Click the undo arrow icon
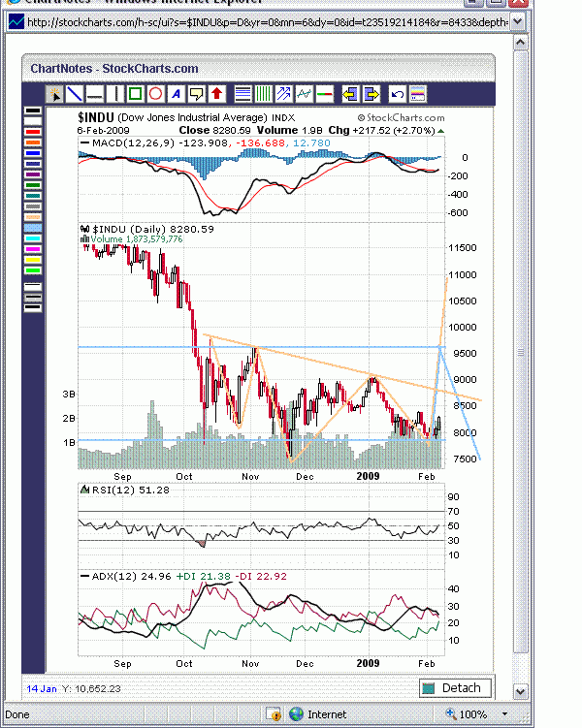 click(x=397, y=94)
